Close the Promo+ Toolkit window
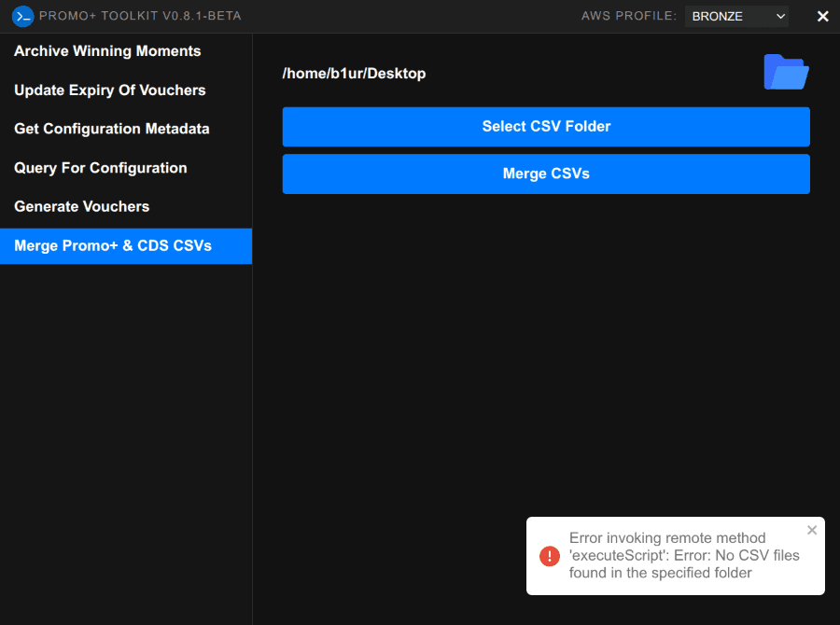Screen dimensions: 840x625 [x=822, y=16]
